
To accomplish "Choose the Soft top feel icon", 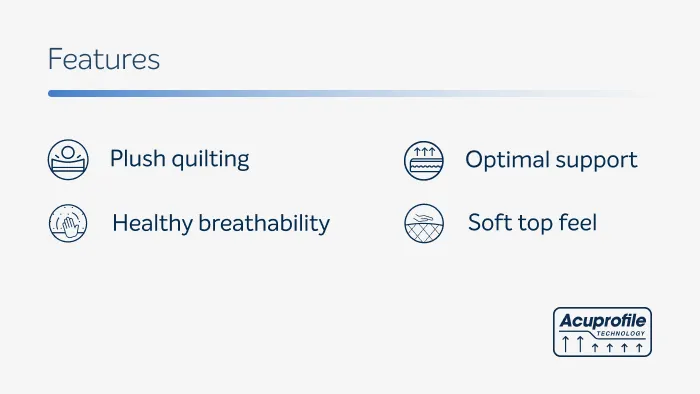I will pos(424,223).
